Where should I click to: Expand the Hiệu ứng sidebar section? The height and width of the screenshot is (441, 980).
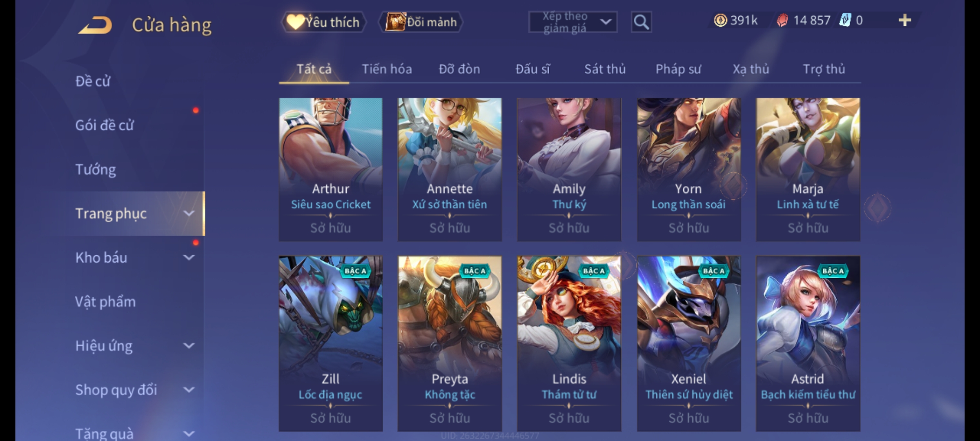pyautogui.click(x=135, y=346)
